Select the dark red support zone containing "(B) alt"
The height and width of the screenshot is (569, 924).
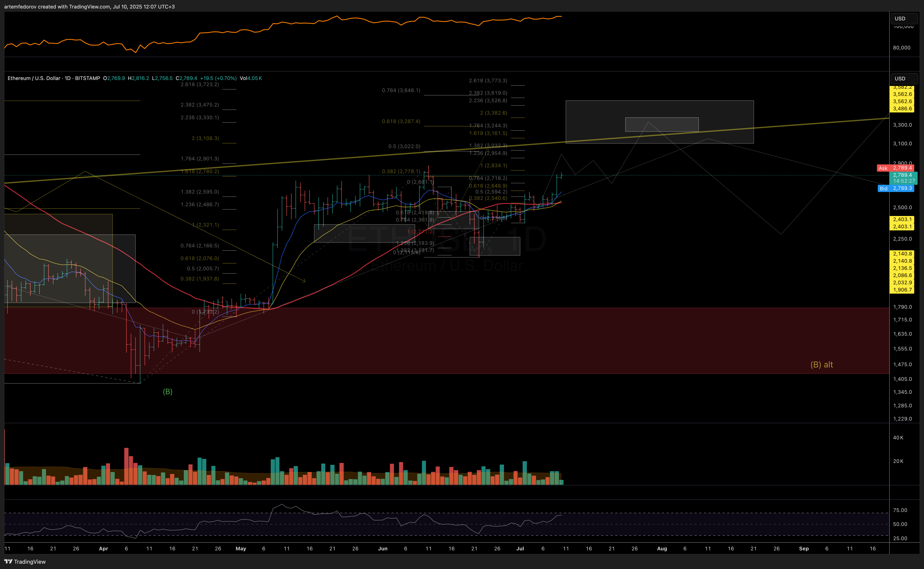447,341
